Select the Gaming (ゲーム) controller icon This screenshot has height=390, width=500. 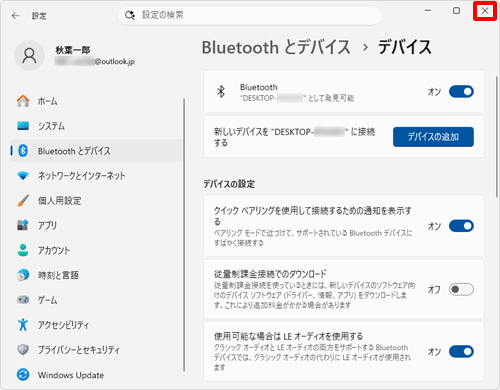(23, 300)
